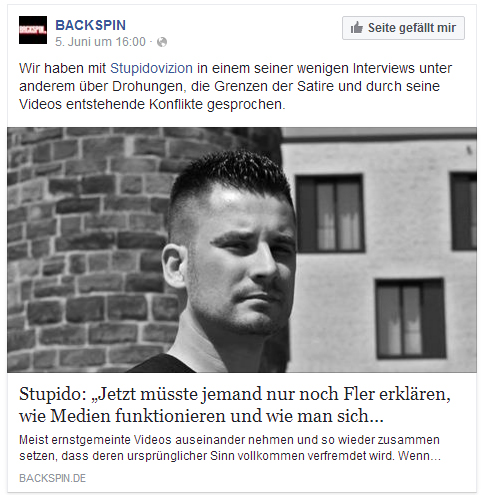Open the black-and-white article preview photo
This screenshot has height=495, width=483.
242,249
